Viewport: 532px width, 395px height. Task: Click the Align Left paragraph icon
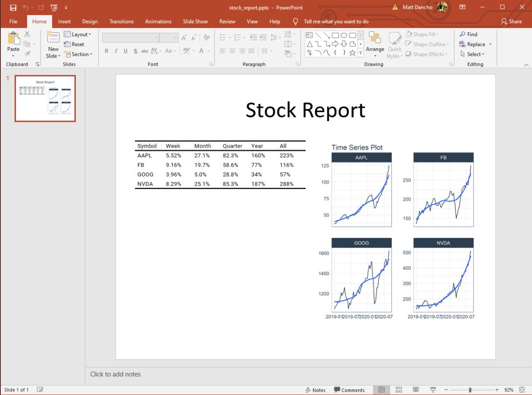tap(223, 51)
